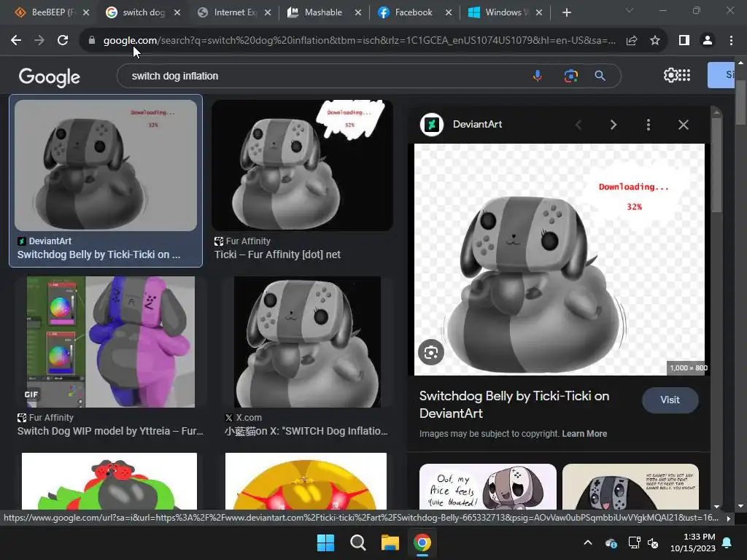
Task: Show next image in preview panel
Action: [x=613, y=125]
